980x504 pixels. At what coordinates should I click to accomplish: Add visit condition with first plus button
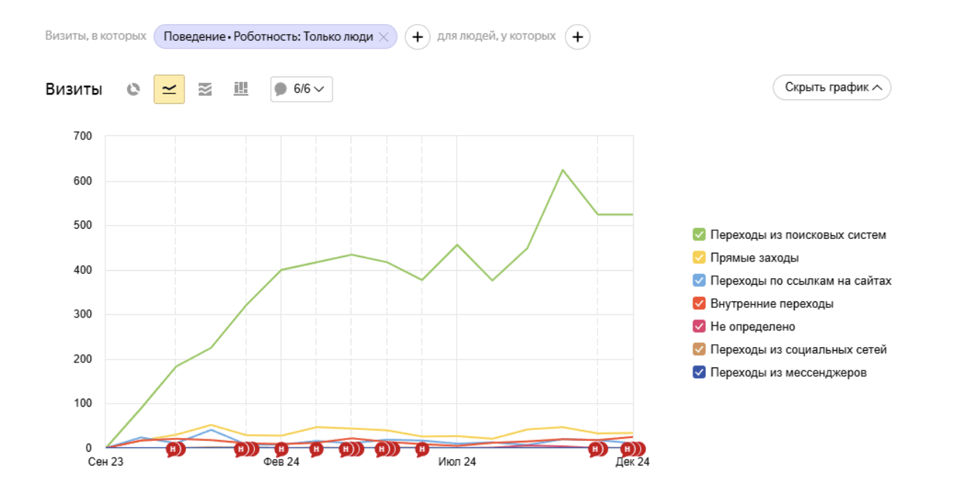417,36
